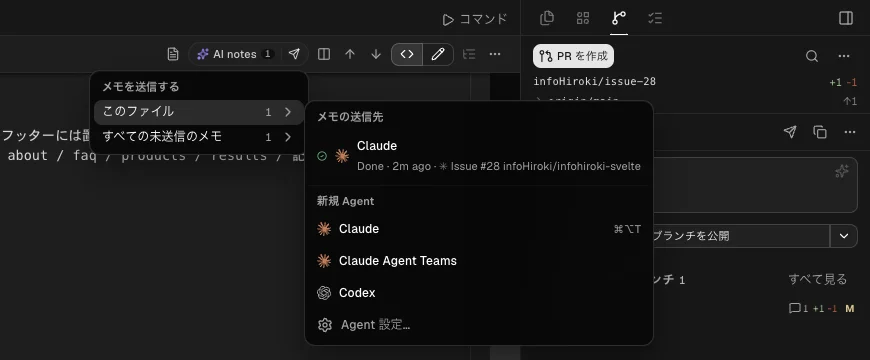
Task: Open changes header more options ellipsis
Action: coord(849,132)
